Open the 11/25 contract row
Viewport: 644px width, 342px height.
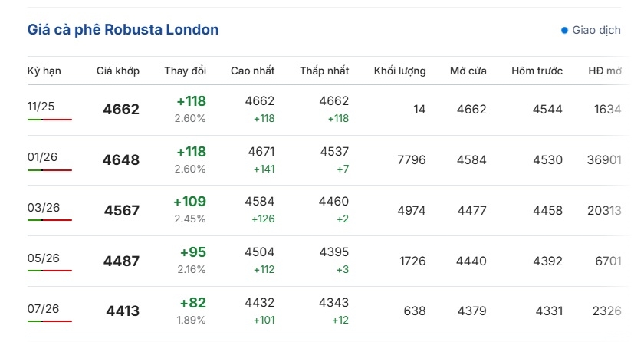(x=40, y=106)
